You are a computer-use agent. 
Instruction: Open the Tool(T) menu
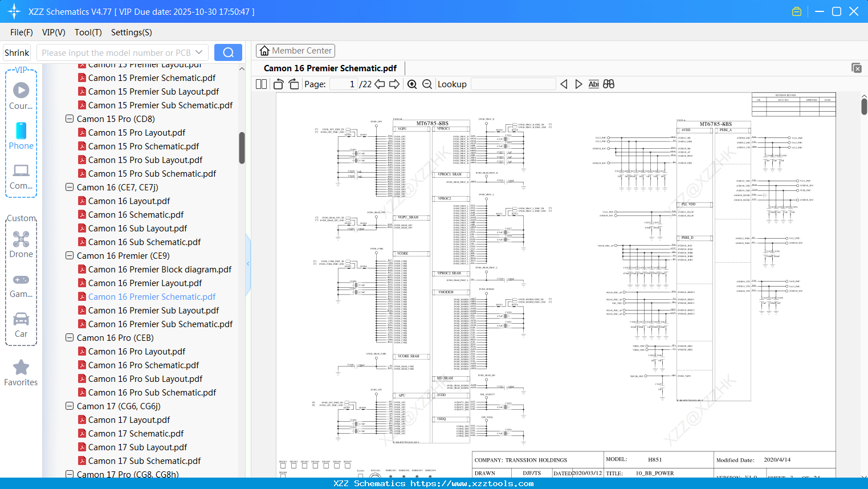88,32
